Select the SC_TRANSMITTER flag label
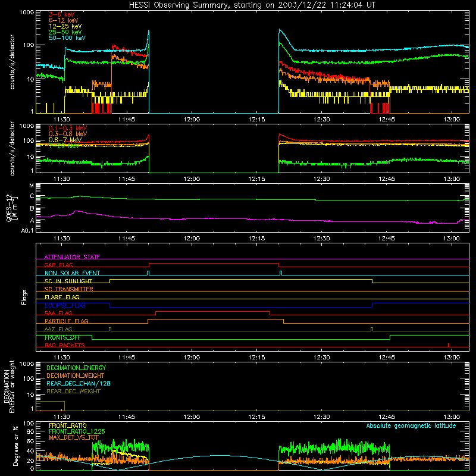476x476 pixels. (x=69, y=289)
